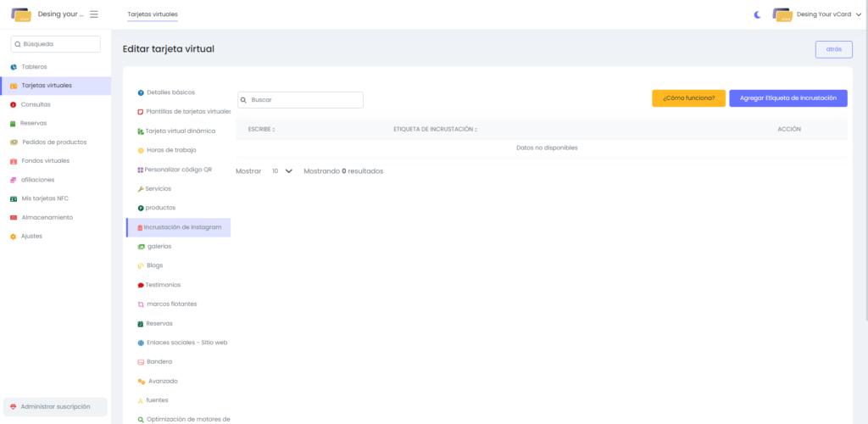
Task: Click the Horas de trabajo clock icon
Action: pos(141,150)
